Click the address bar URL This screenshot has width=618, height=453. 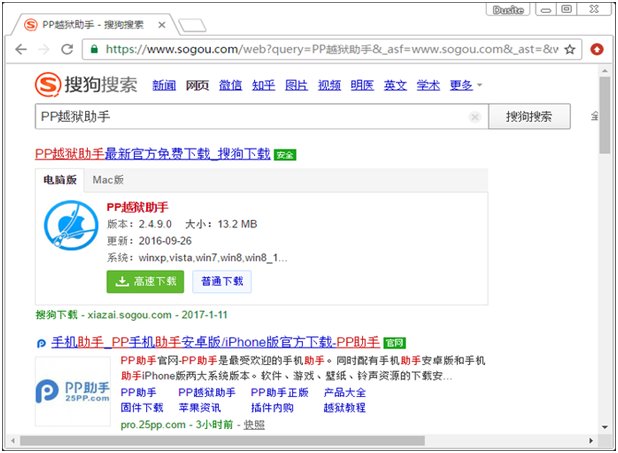click(x=331, y=49)
